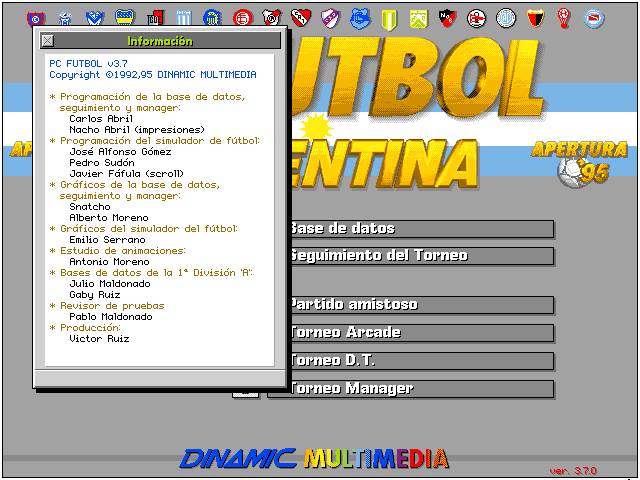The height and width of the screenshot is (480, 640).
Task: Choose the pale blue crest second in the team row
Action: coord(65,18)
